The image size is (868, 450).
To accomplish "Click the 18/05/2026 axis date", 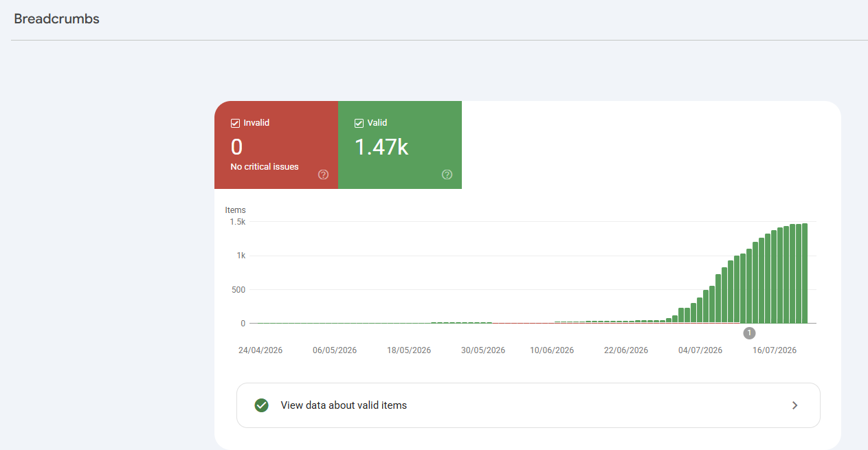I will pos(409,350).
